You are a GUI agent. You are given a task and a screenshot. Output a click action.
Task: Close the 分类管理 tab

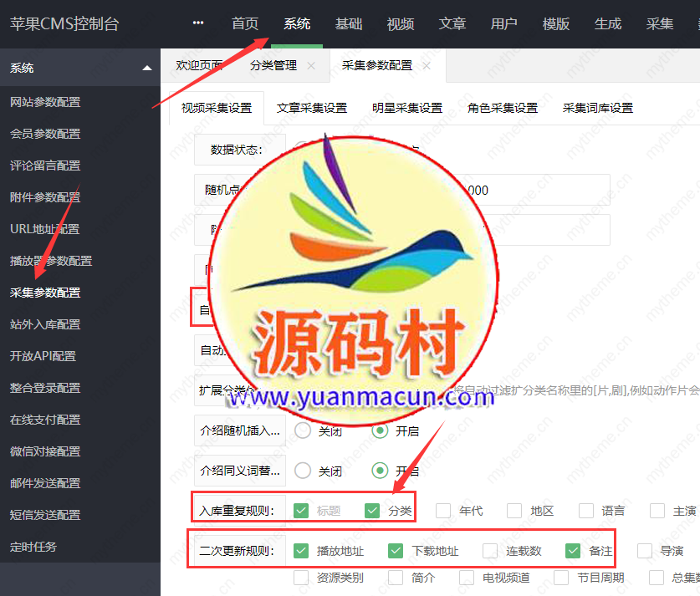311,65
